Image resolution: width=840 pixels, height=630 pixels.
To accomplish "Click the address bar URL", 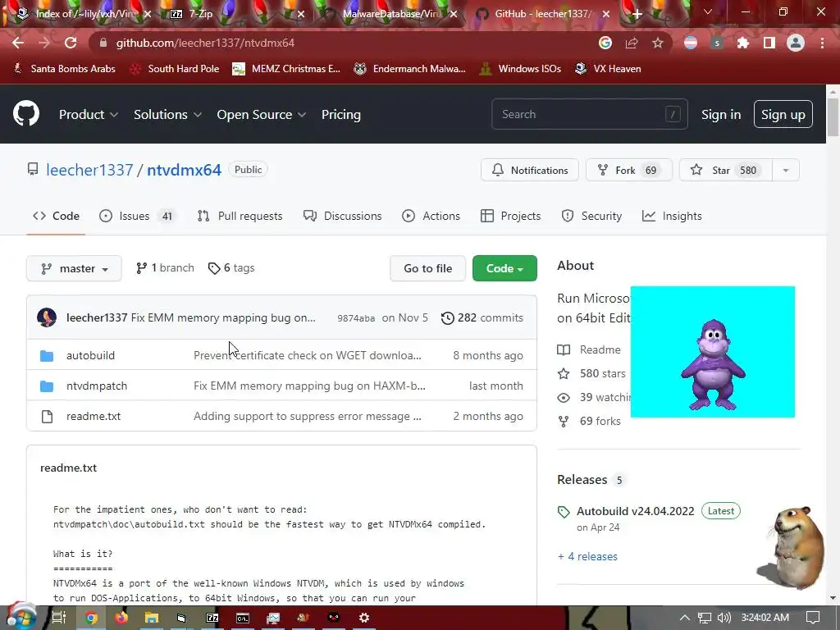I will pyautogui.click(x=205, y=43).
